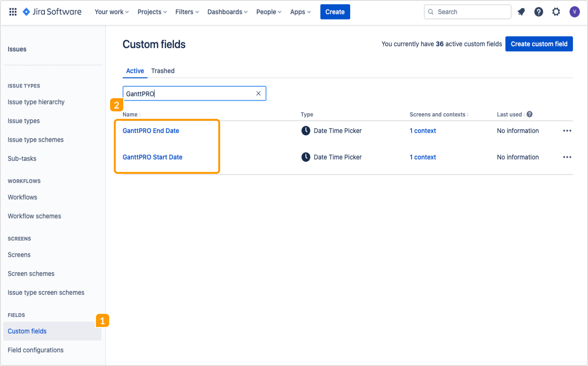This screenshot has width=588, height=366.
Task: Open Issue types in sidebar
Action: 24,121
